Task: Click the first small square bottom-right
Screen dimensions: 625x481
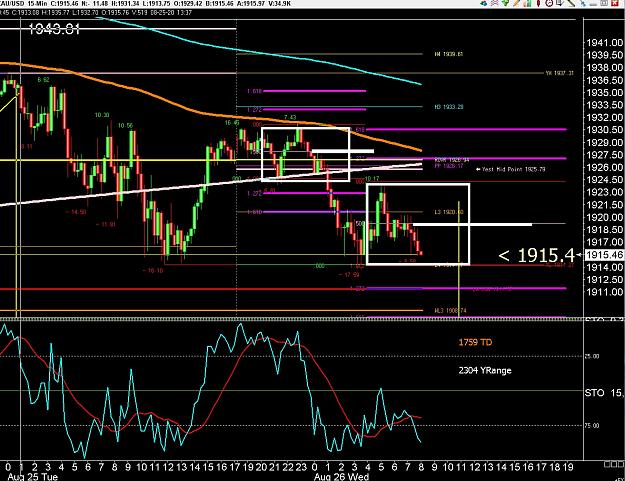Action: tap(607, 464)
